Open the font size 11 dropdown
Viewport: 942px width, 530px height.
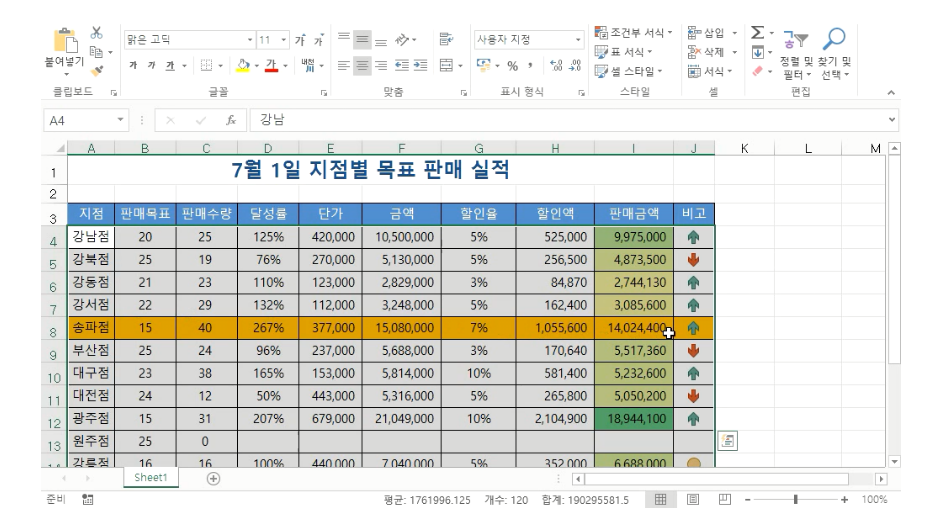[x=284, y=40]
